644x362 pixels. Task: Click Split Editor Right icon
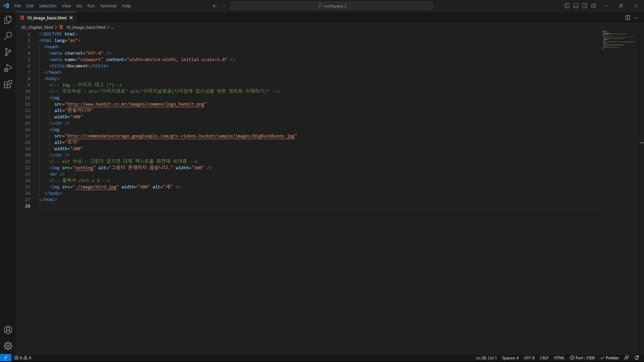tap(628, 18)
